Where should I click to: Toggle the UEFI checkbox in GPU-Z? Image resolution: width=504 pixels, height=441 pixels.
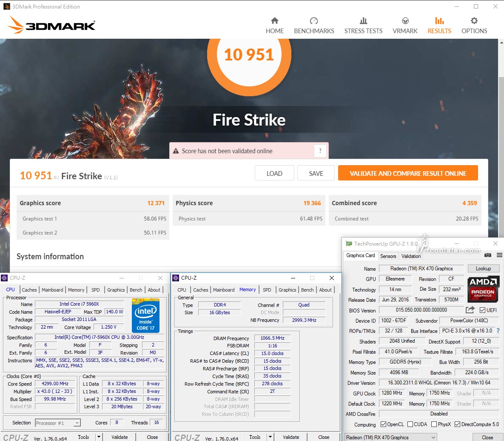click(x=482, y=310)
